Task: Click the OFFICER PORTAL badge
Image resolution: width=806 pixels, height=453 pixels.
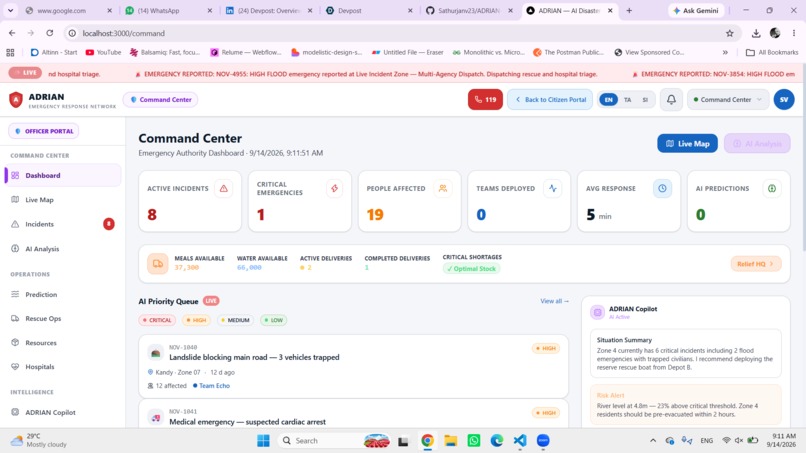Action: (44, 131)
